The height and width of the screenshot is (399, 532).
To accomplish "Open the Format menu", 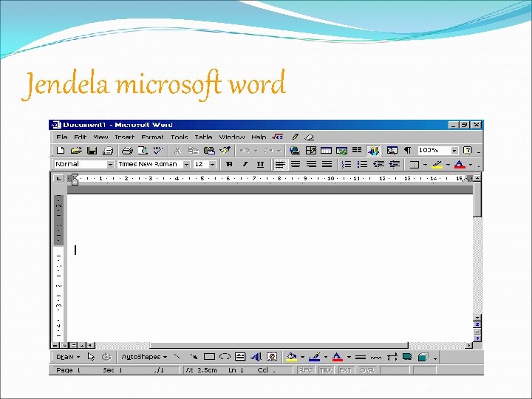I will click(x=152, y=137).
